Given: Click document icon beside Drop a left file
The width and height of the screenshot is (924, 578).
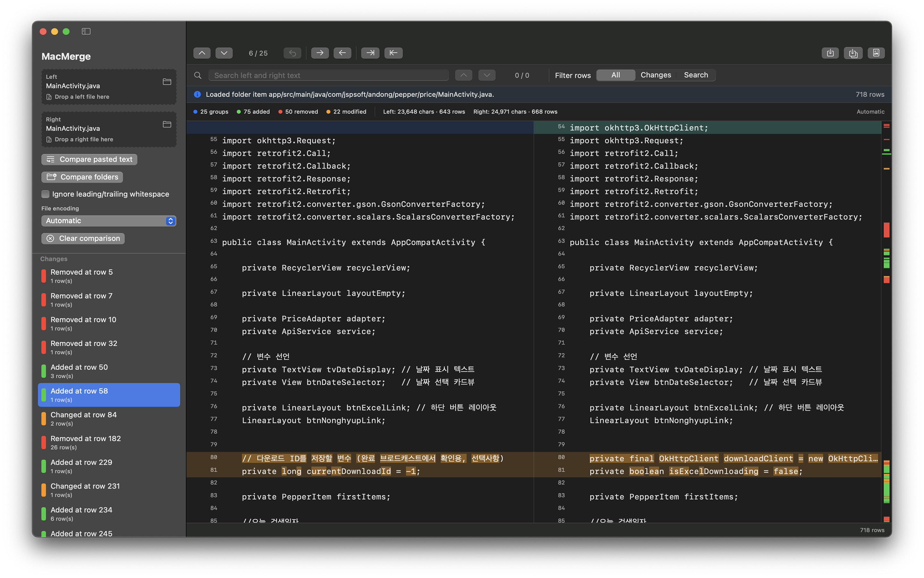Looking at the screenshot, I should [49, 97].
